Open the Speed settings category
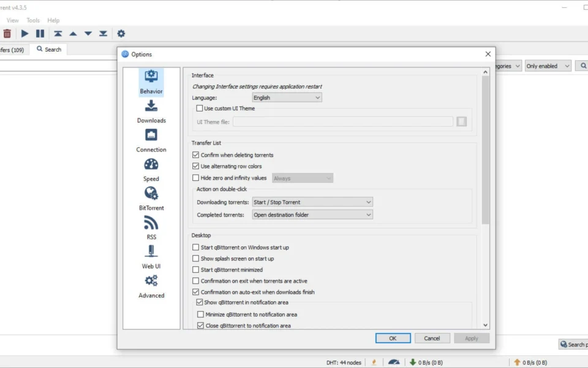 151,170
